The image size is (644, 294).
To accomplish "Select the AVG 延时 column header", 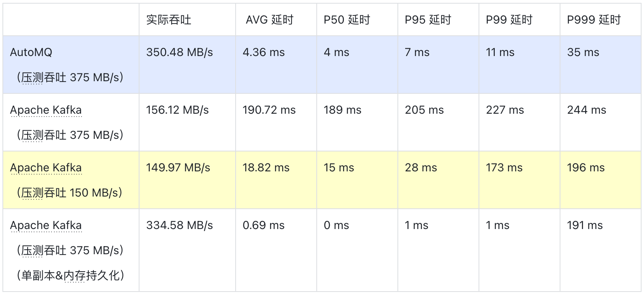I will (x=269, y=20).
